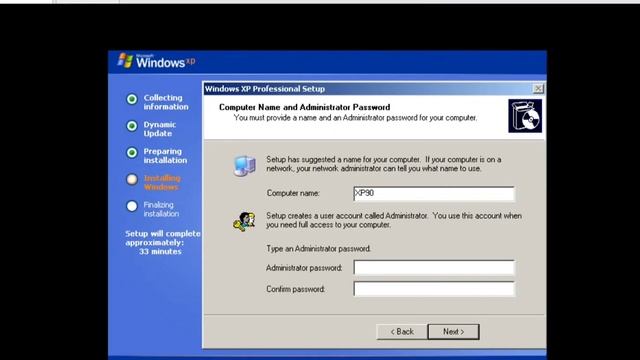640x360 pixels.
Task: Click the 'Computer name:' label
Action: [293, 193]
